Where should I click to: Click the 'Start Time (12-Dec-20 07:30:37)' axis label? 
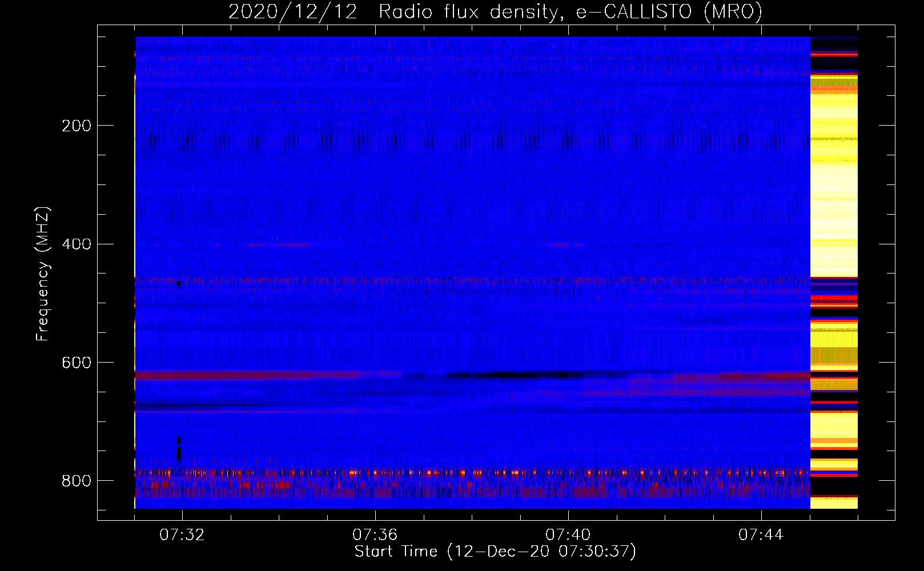[x=496, y=552]
